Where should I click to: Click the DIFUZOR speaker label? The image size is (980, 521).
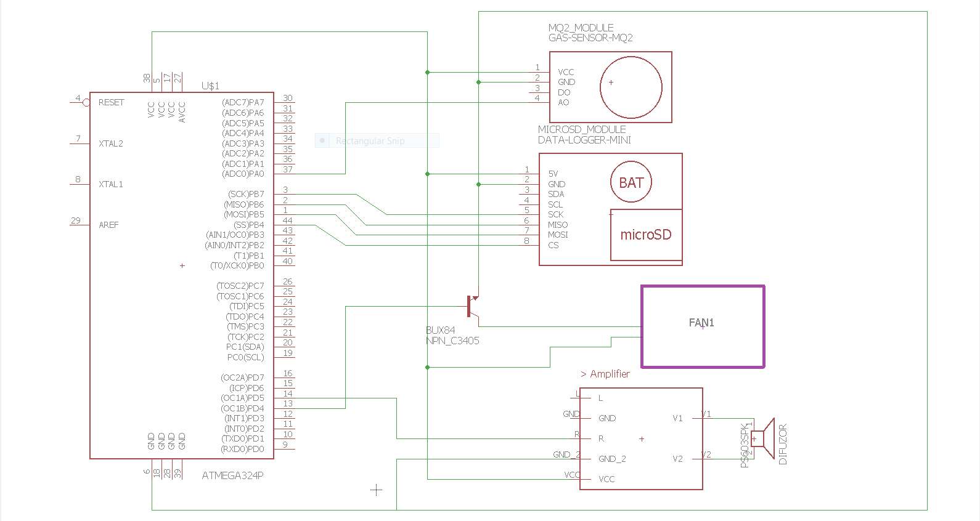[x=783, y=444]
